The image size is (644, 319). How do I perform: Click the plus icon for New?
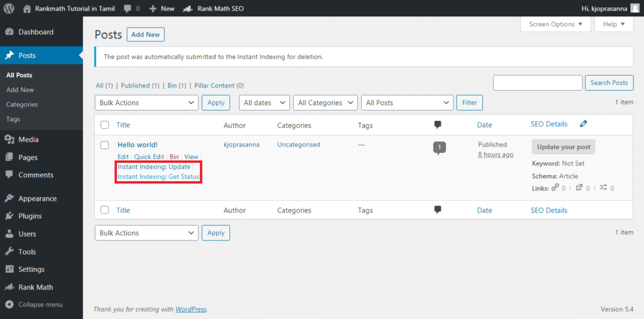(153, 8)
